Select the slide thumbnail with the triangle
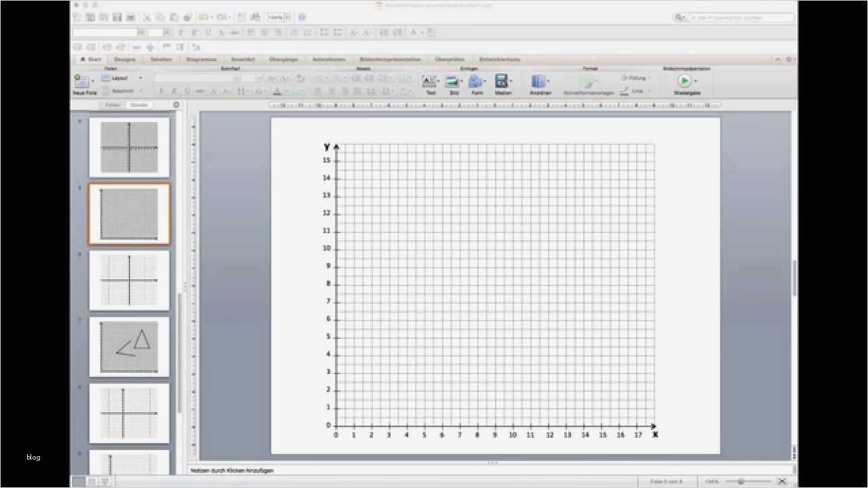Screen dimensions: 868x488 tap(129, 347)
